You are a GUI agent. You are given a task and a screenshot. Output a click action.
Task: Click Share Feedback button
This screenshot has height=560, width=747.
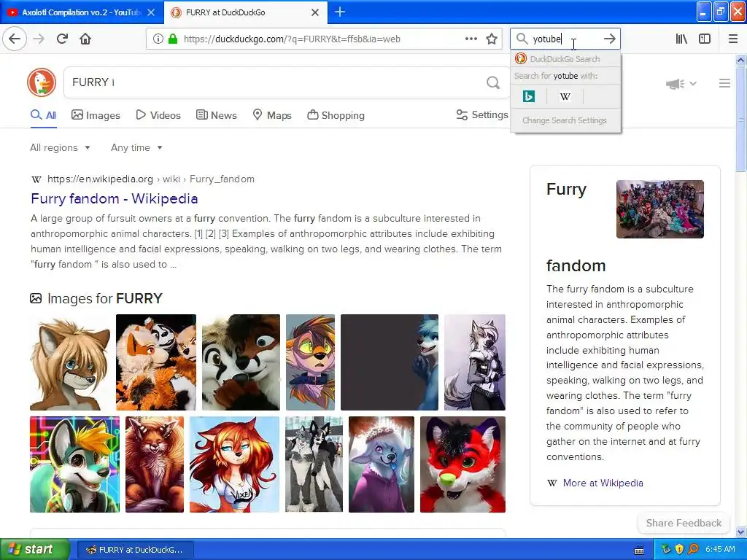(x=684, y=523)
